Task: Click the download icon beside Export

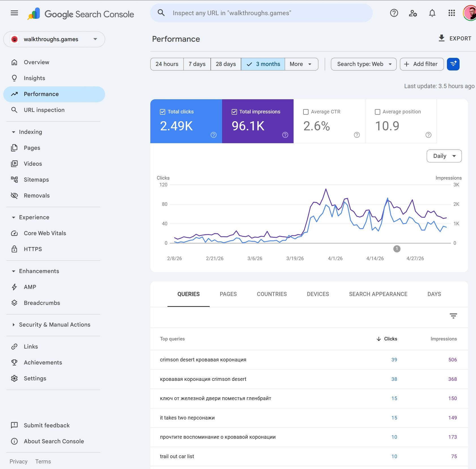Action: pos(441,38)
